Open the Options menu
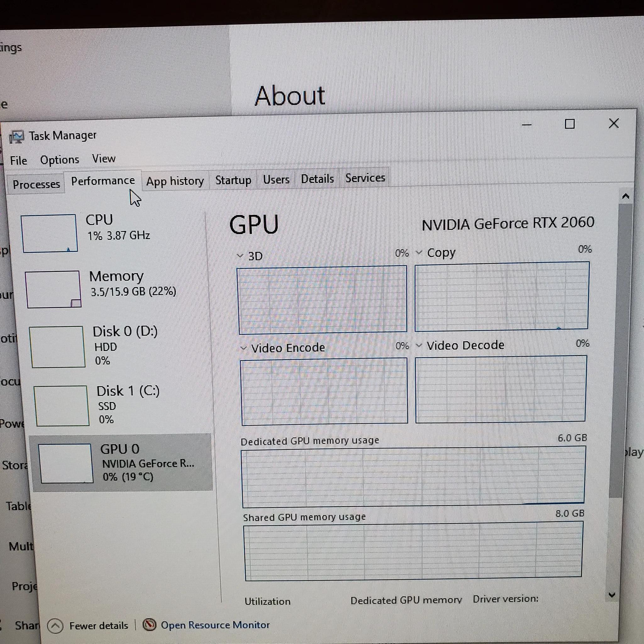 60,160
